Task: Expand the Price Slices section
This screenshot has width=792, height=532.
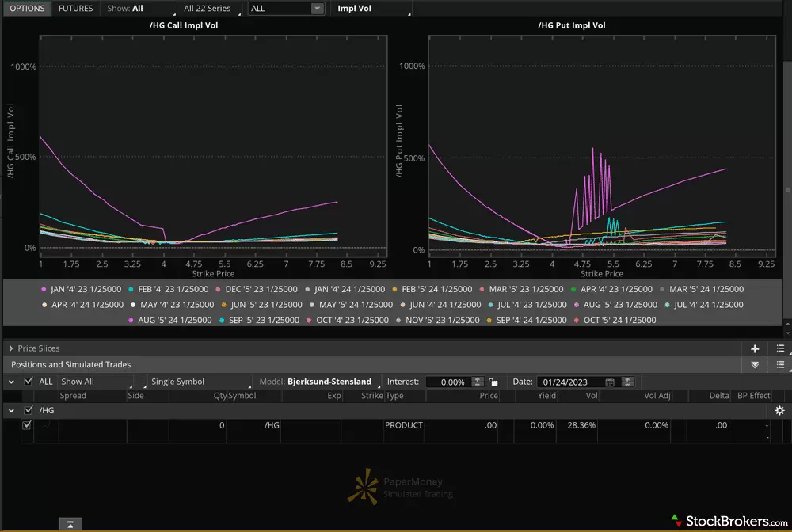Action: point(11,348)
